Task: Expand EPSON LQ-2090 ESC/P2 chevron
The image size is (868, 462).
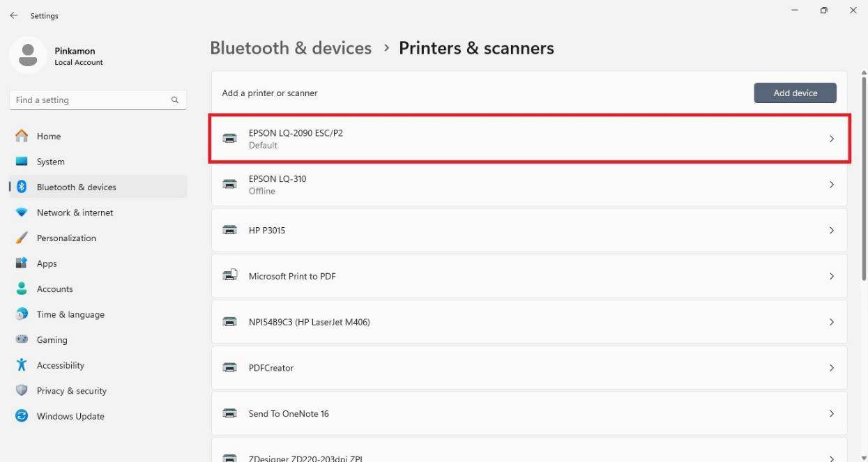Action: click(831, 139)
